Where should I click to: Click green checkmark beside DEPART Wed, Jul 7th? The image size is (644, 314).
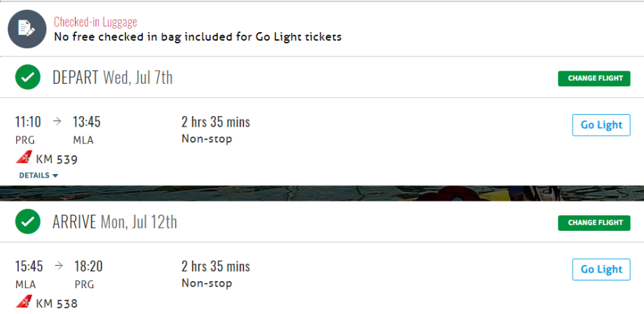28,77
